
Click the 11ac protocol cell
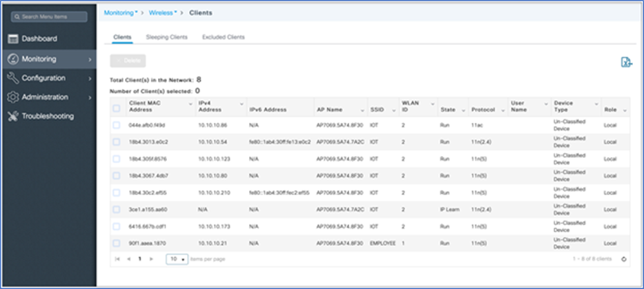pyautogui.click(x=477, y=126)
